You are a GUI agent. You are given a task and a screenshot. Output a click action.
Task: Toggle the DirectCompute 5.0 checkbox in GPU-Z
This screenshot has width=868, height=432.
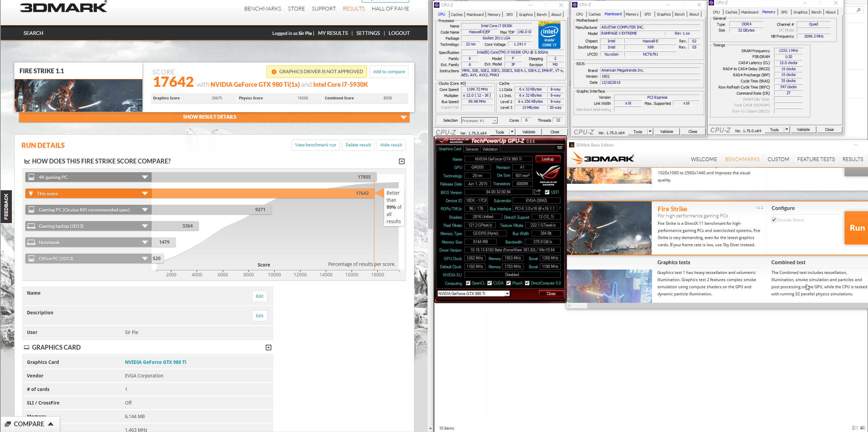point(527,283)
